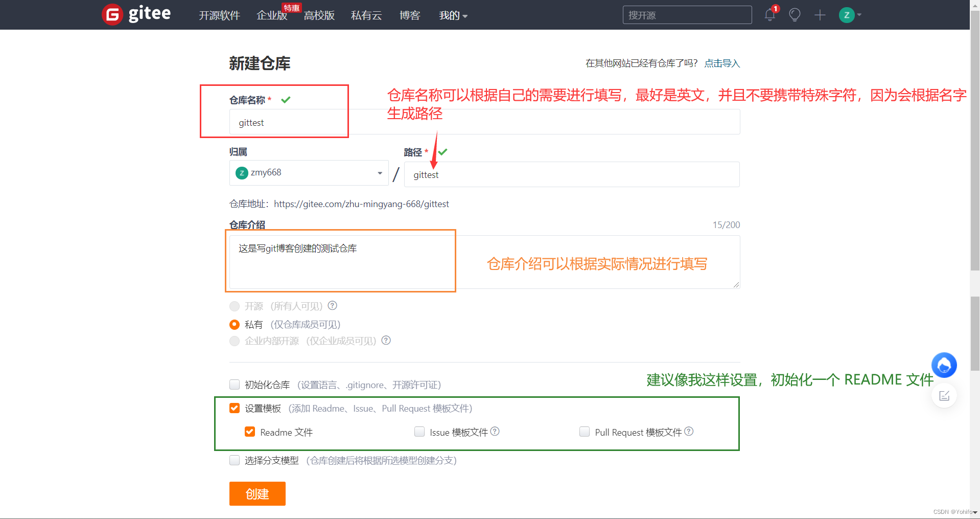Click the floating edit feedback icon
Image resolution: width=980 pixels, height=519 pixels.
tap(944, 396)
